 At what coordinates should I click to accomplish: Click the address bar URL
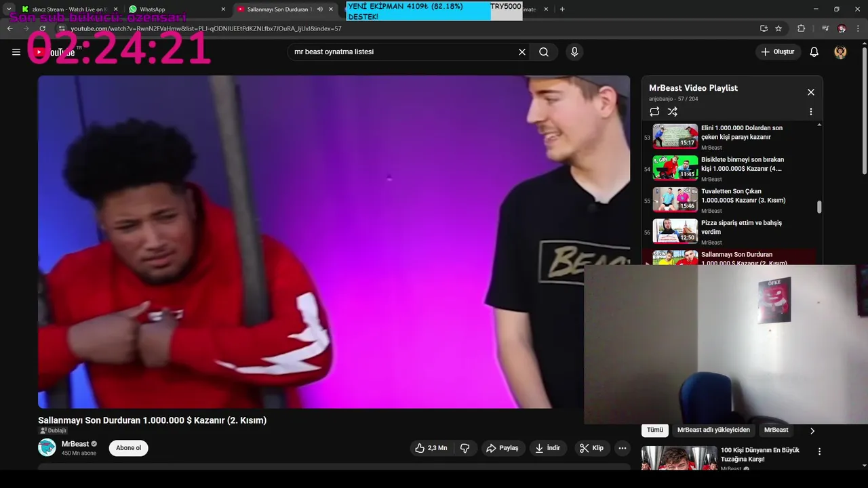pyautogui.click(x=206, y=28)
